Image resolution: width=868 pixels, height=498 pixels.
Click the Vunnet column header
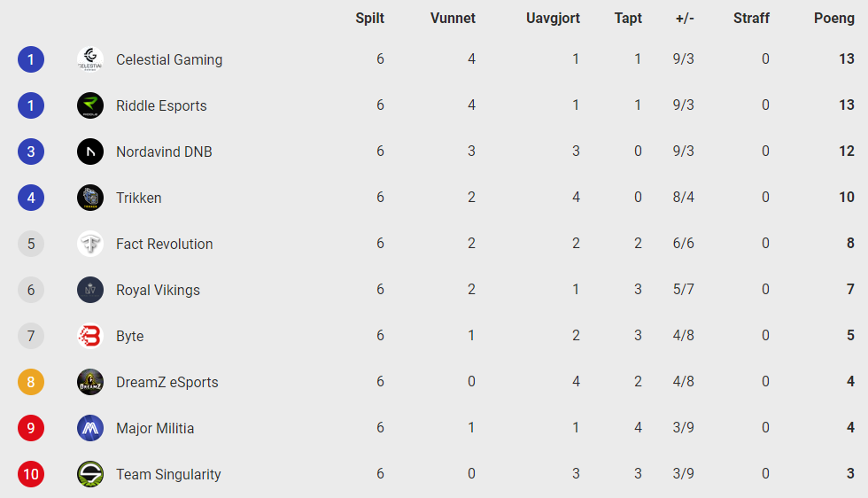453,18
